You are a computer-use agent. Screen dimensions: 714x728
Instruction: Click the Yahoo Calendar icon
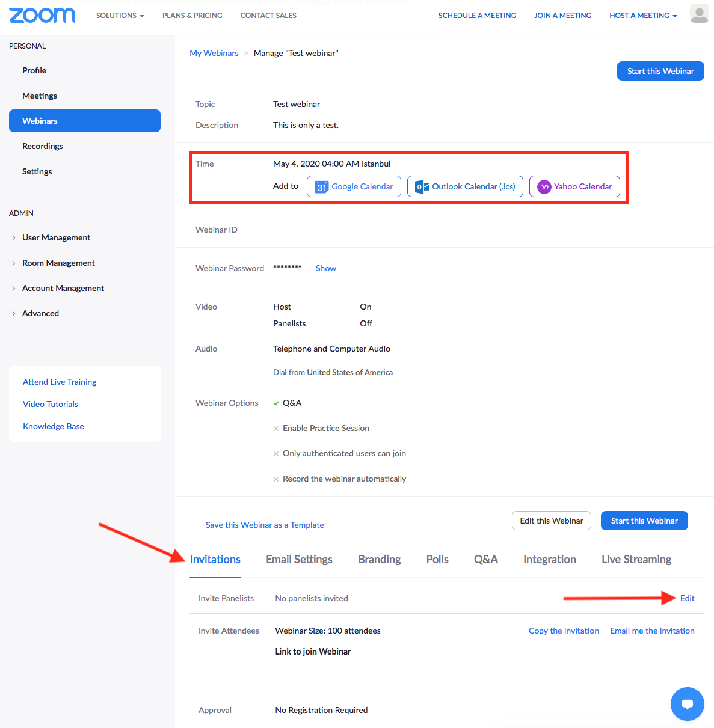(544, 187)
